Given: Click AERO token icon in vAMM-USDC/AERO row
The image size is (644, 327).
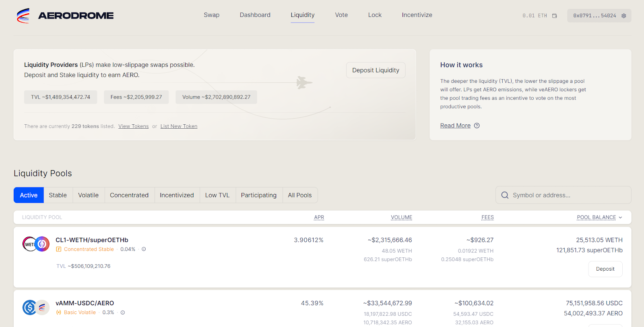Looking at the screenshot, I should [42, 307].
